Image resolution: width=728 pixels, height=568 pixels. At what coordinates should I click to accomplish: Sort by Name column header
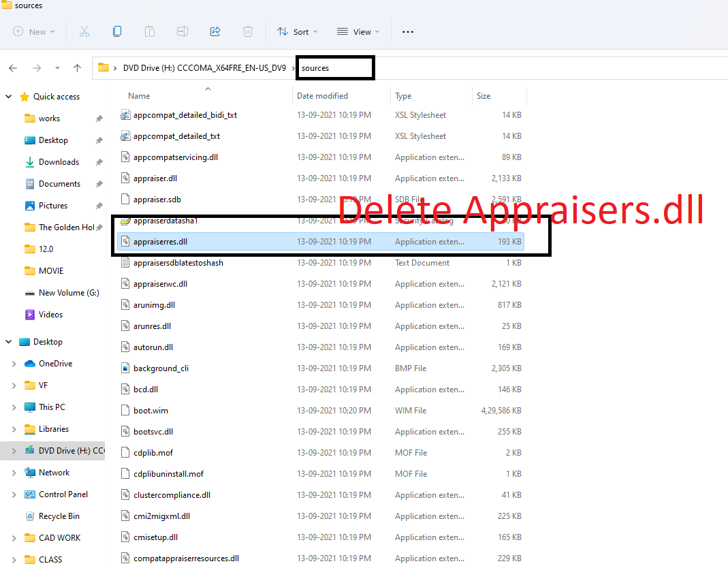click(139, 95)
